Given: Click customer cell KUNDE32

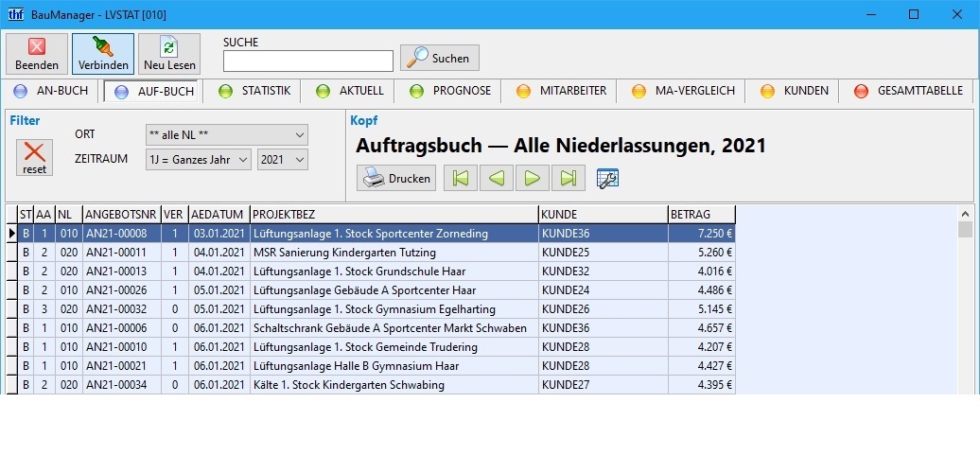Looking at the screenshot, I should (x=604, y=272).
